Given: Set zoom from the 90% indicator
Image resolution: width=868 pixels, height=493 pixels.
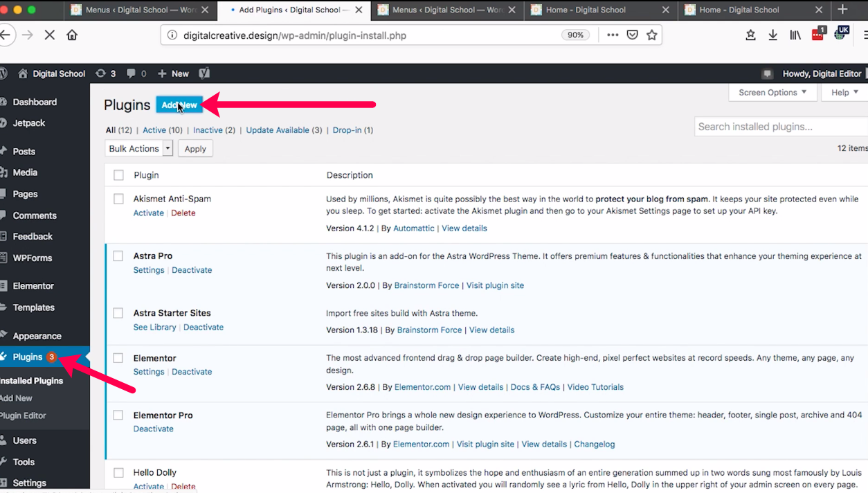Looking at the screenshot, I should 575,35.
